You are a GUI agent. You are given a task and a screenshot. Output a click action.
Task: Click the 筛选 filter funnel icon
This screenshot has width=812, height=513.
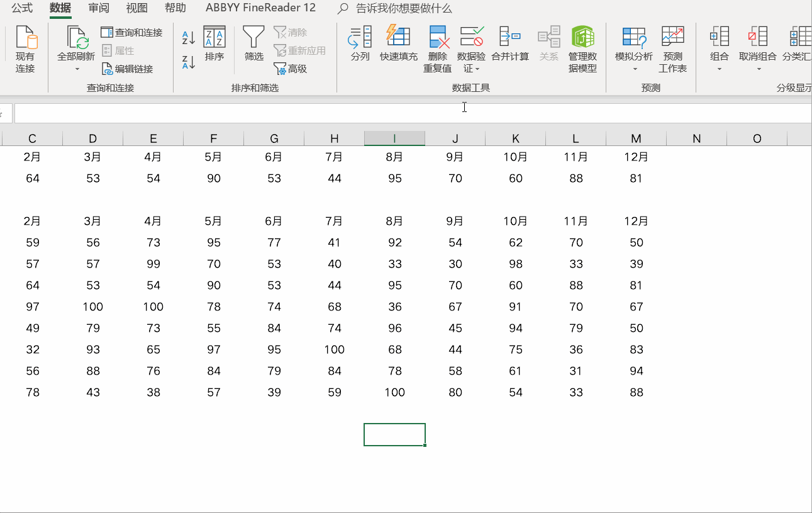(254, 38)
